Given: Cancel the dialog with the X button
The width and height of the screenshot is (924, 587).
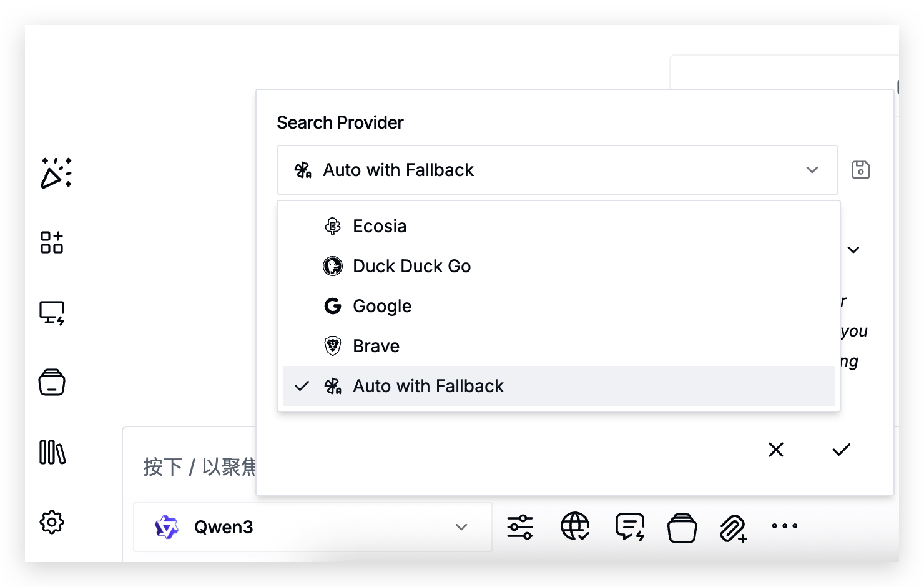Looking at the screenshot, I should tap(776, 450).
